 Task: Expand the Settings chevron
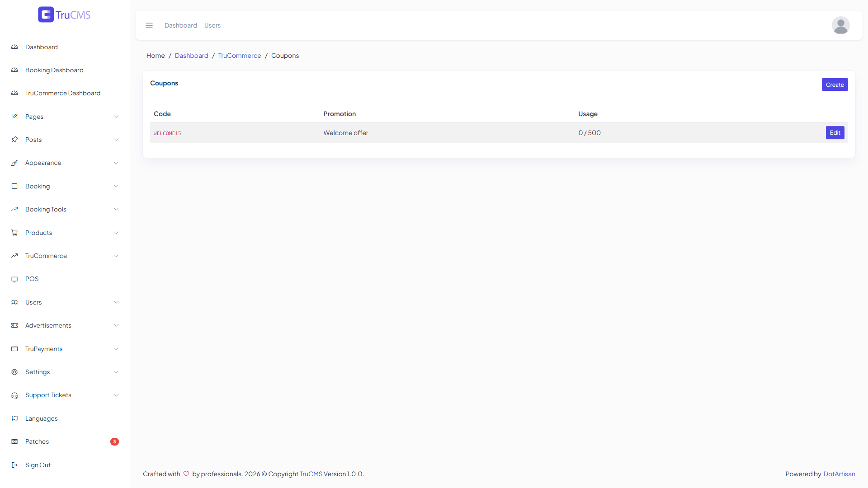click(116, 372)
